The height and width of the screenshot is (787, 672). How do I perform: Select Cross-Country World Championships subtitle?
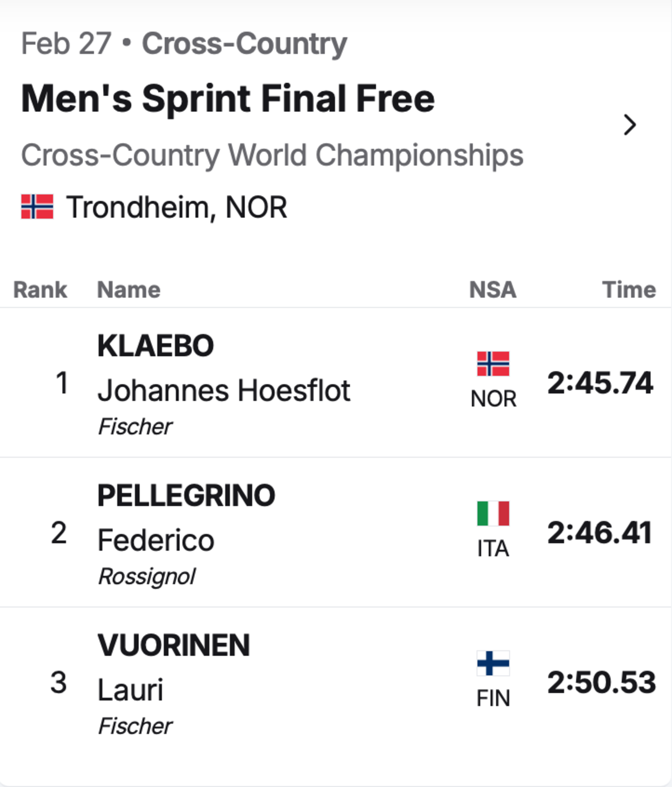(272, 156)
